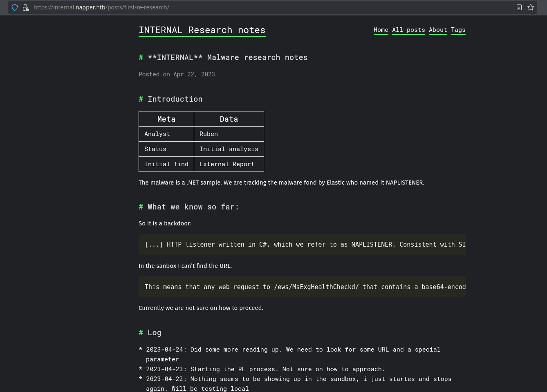Click the Introduction section heading
The image size is (547, 392).
coord(170,99)
